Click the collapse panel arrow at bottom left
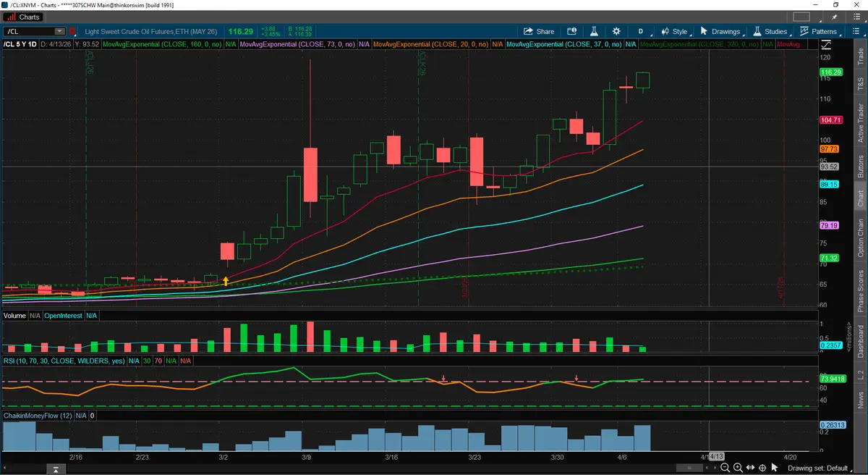868x475 pixels. click(x=55, y=470)
